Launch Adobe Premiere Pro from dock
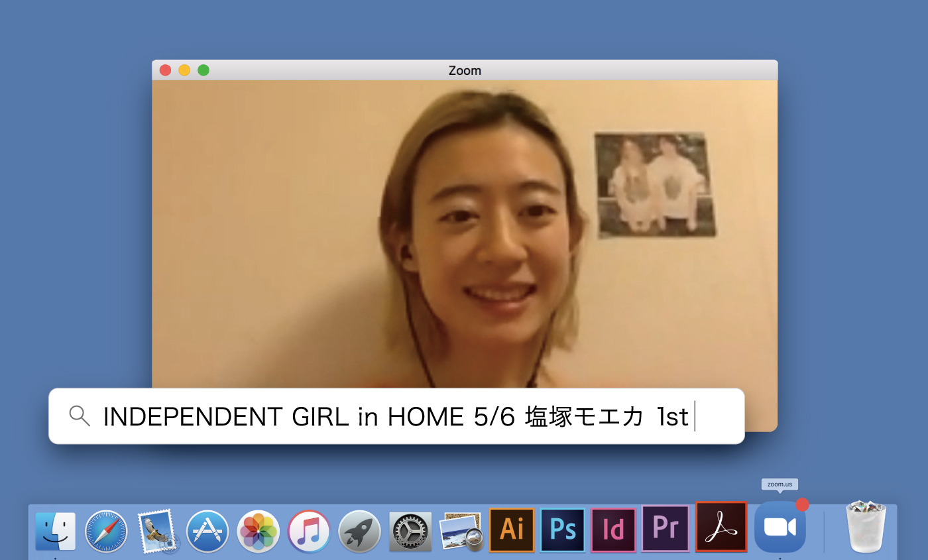Screen dimensions: 928x560 click(665, 528)
